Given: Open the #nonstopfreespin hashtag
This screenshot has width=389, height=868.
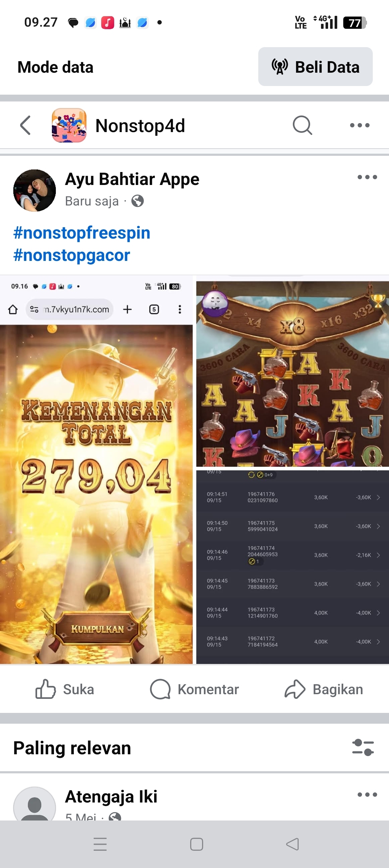Looking at the screenshot, I should coord(82,233).
